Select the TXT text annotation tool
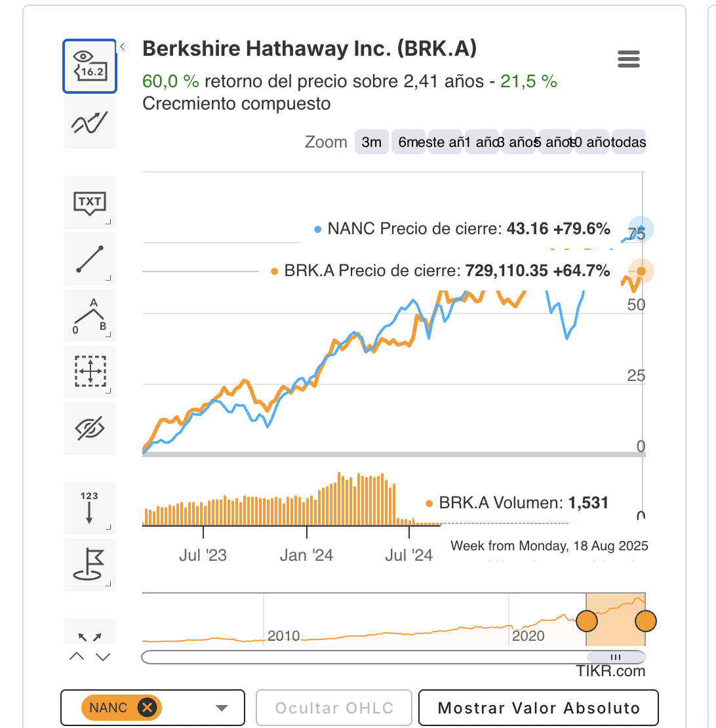This screenshot has height=728, width=716. coord(90,203)
